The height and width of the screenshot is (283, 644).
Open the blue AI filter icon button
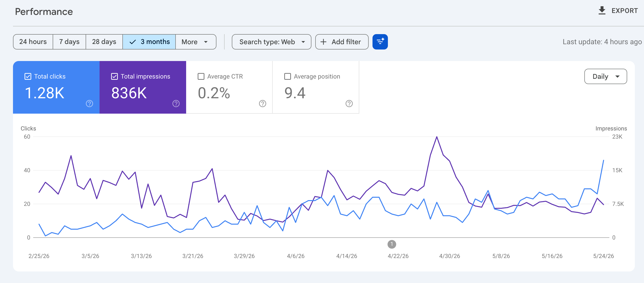[x=380, y=42]
